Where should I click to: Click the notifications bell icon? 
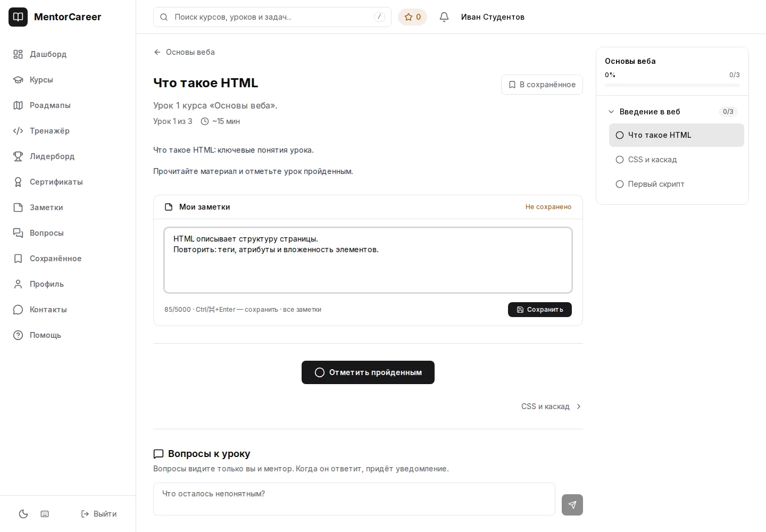pos(444,17)
